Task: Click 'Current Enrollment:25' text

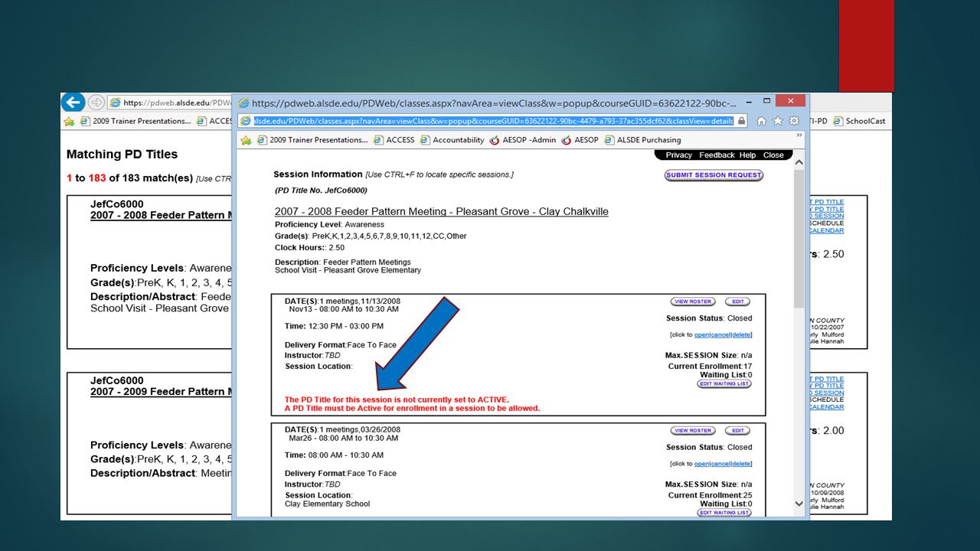Action: (710, 495)
